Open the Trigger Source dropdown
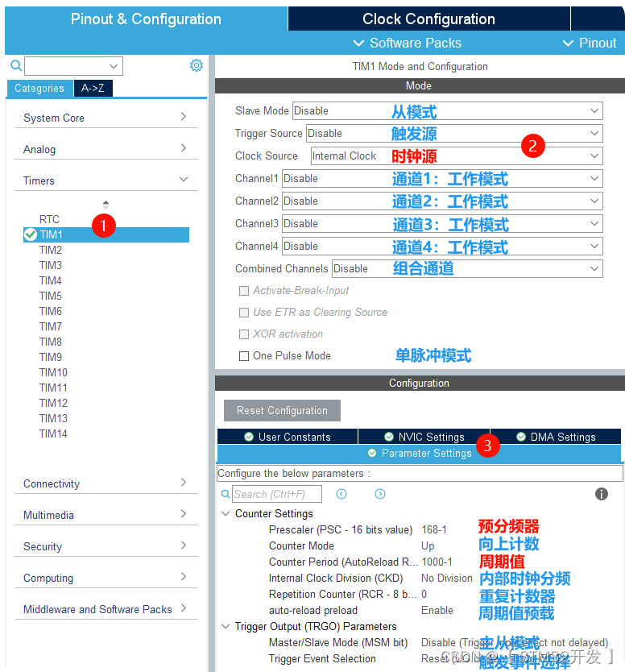Image resolution: width=625 pixels, height=672 pixels. click(x=454, y=133)
